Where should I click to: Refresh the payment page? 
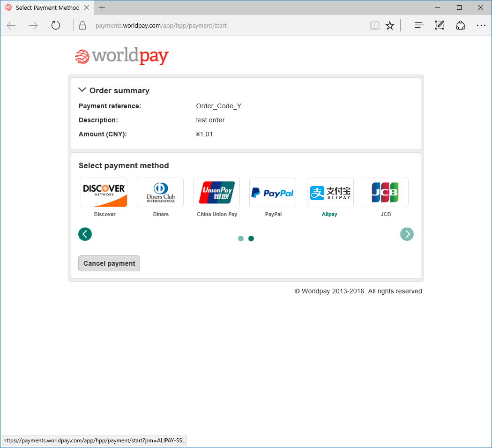(56, 25)
